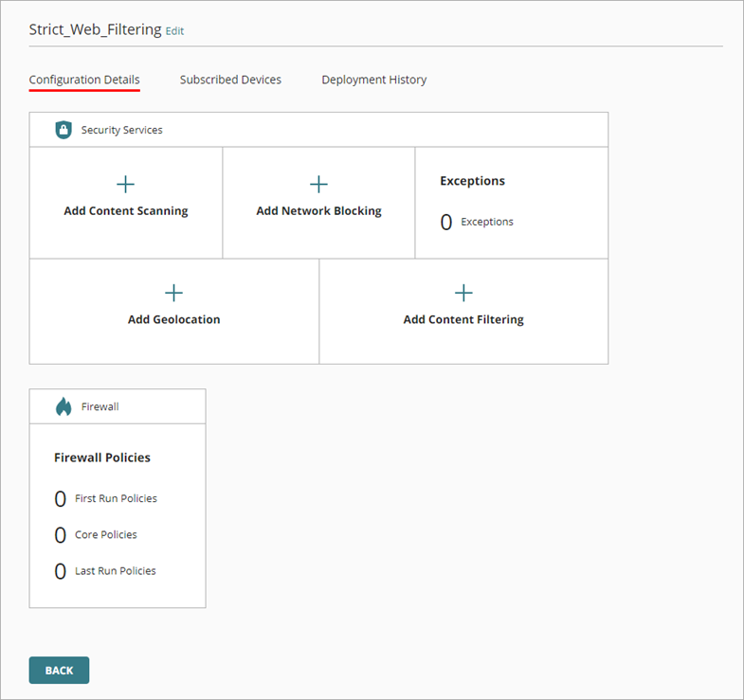The width and height of the screenshot is (744, 700).
Task: Open the Exceptions tile heading
Action: tap(472, 181)
